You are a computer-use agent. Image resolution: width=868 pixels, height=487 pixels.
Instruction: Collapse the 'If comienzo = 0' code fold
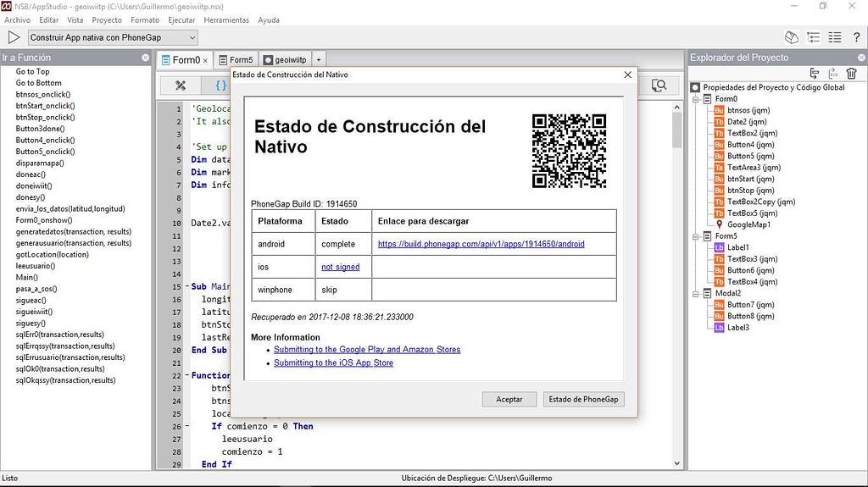[x=187, y=426]
